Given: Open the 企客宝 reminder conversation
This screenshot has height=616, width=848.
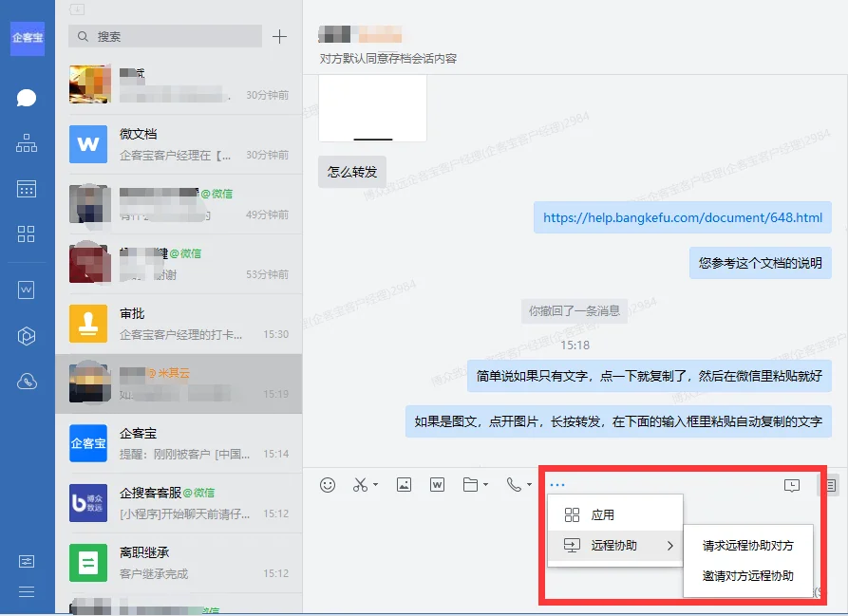Looking at the screenshot, I should pos(179,443).
